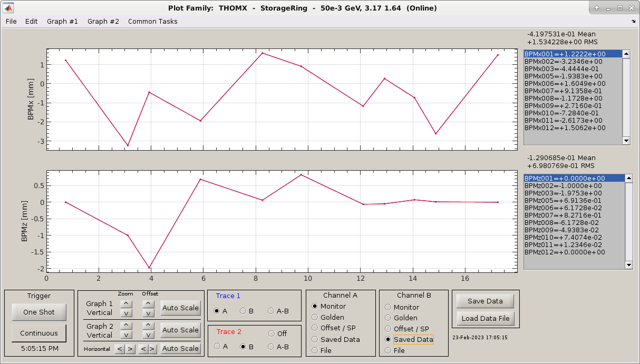Open the Graph #1 menu
The height and width of the screenshot is (364, 640).
click(x=62, y=22)
